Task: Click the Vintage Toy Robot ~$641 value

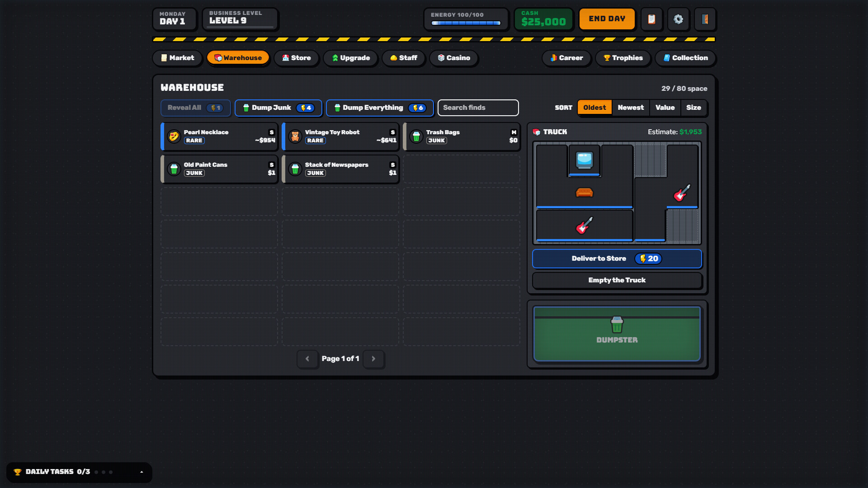Action: pyautogui.click(x=386, y=141)
